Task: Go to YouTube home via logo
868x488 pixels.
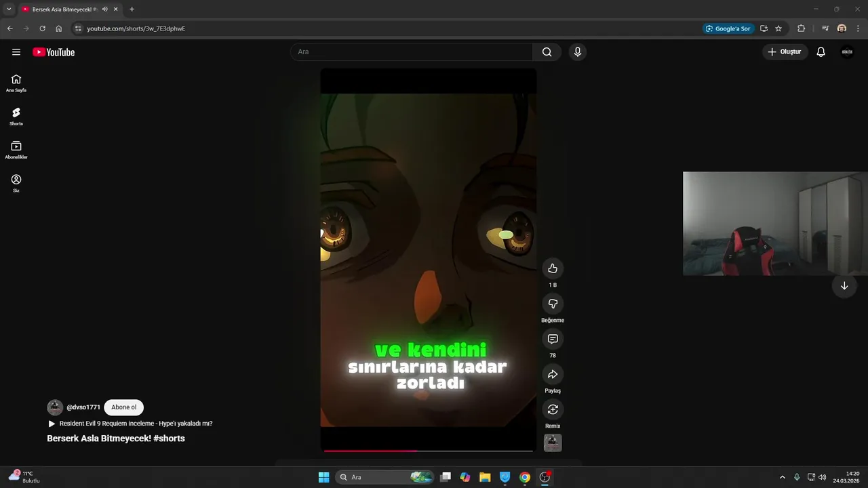Action: pos(54,52)
